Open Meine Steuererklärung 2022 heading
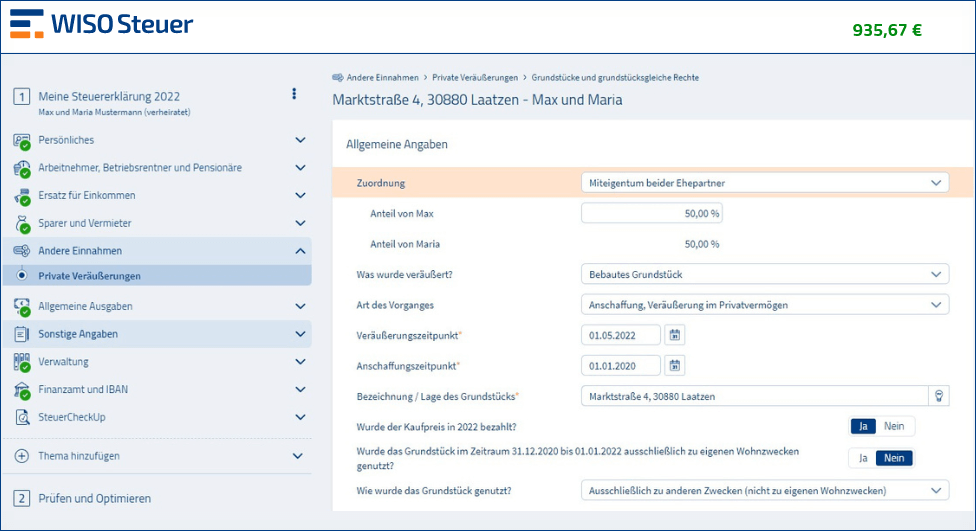 point(109,96)
